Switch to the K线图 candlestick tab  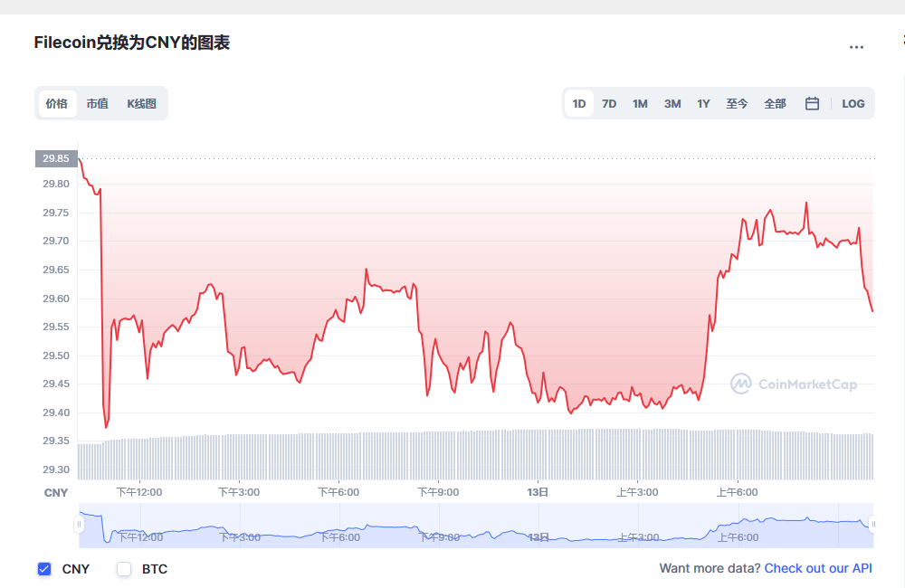[x=142, y=104]
